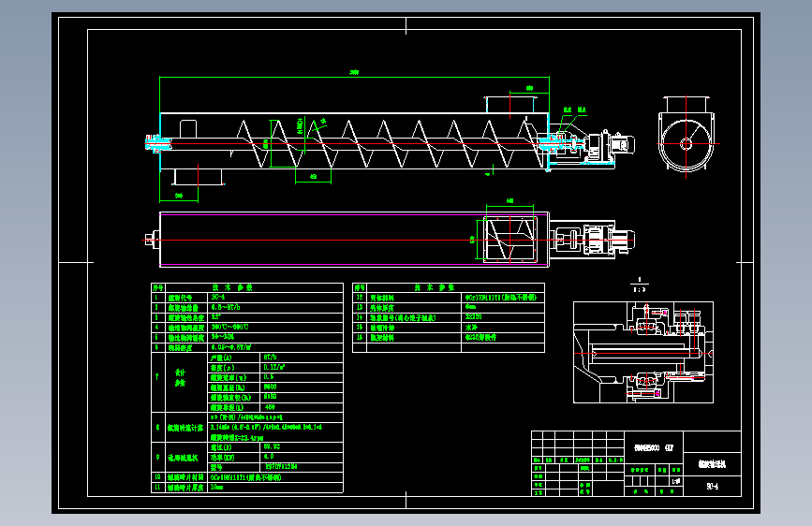The width and height of the screenshot is (812, 526).
Task: Select the discharge outlet beneath the side elevation trough
Action: pos(199,177)
